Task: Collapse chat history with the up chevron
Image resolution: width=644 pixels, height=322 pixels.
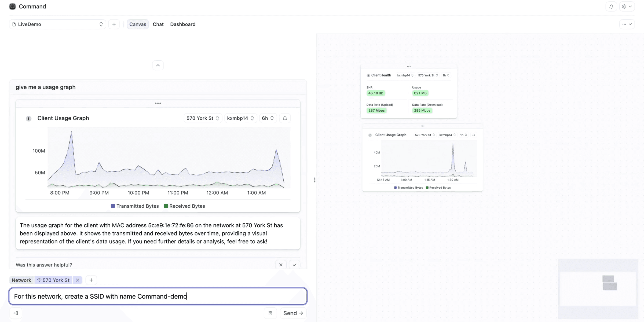Action: [158, 65]
